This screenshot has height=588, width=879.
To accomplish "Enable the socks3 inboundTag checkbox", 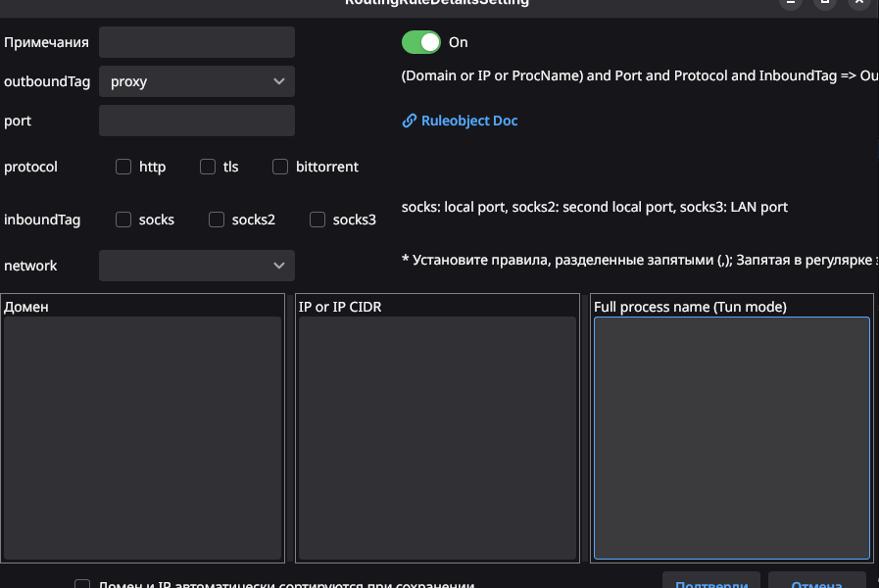I will [x=317, y=220].
